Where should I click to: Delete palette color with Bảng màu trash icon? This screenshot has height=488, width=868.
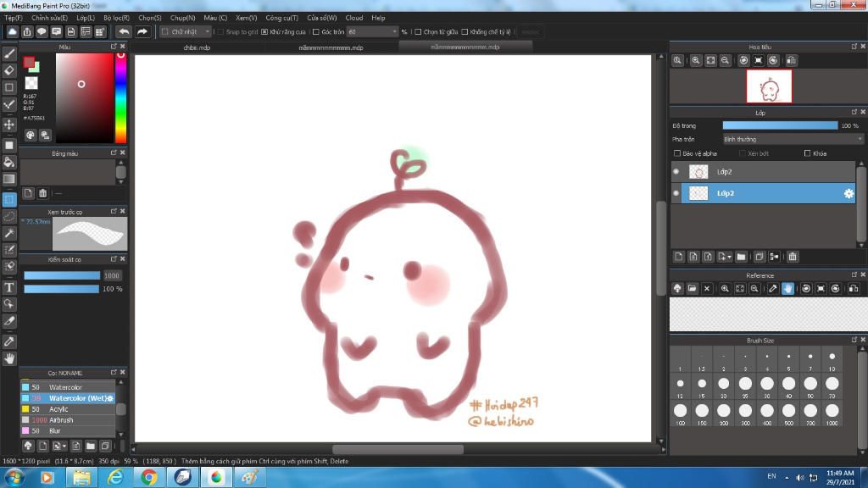click(x=42, y=193)
